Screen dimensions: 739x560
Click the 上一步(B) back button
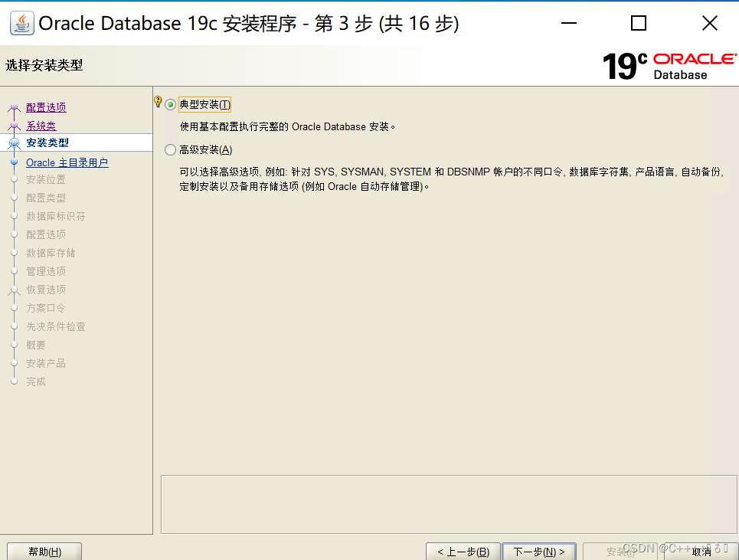(463, 552)
